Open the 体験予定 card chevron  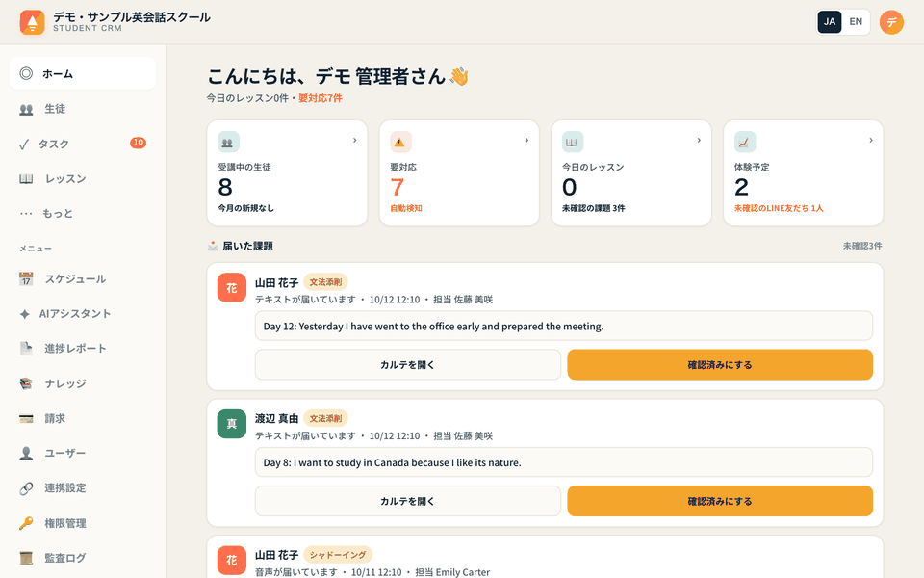871,141
